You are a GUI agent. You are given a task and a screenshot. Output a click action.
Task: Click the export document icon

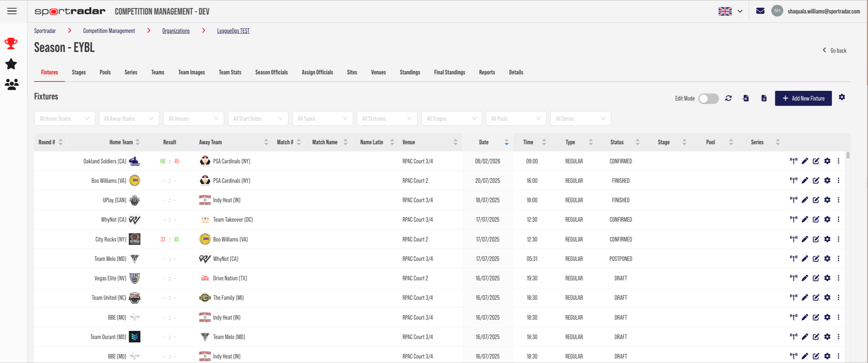click(764, 98)
